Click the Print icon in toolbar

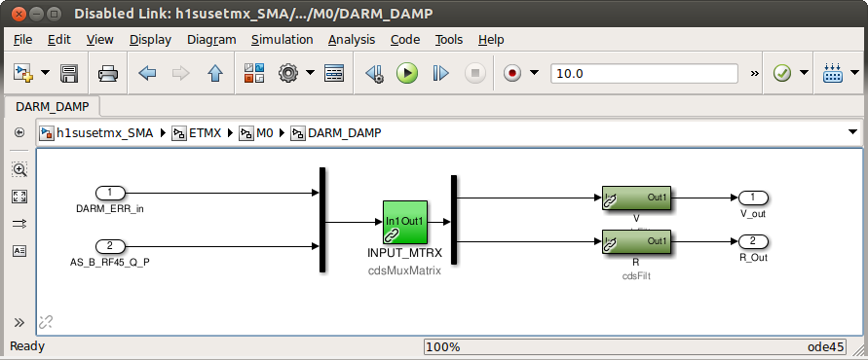point(108,73)
